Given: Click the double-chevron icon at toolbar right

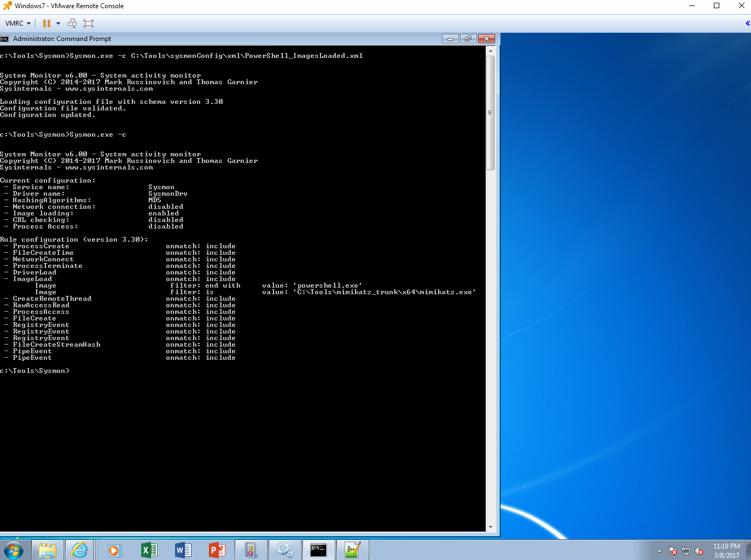Looking at the screenshot, I should (x=747, y=24).
